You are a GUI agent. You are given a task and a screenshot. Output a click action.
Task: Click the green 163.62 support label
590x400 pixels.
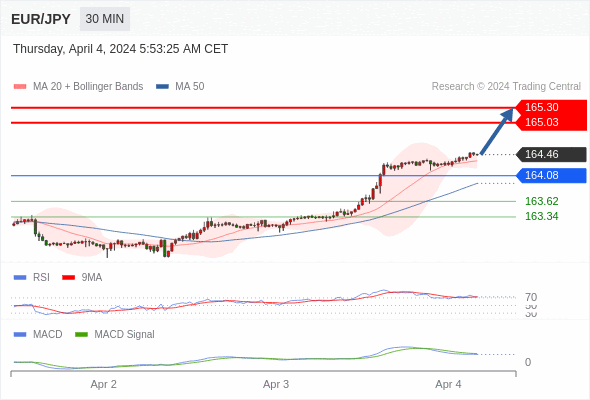tap(541, 201)
